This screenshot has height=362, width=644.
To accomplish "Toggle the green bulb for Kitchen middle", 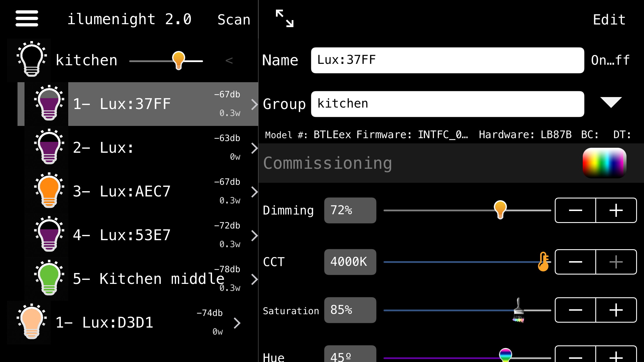I will [x=49, y=278].
